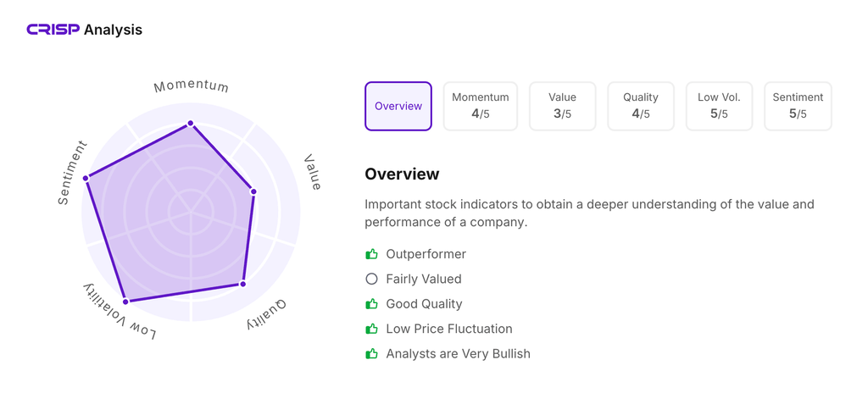This screenshot has height=393, width=868.
Task: Click the Outperformer indicator text
Action: (x=426, y=254)
